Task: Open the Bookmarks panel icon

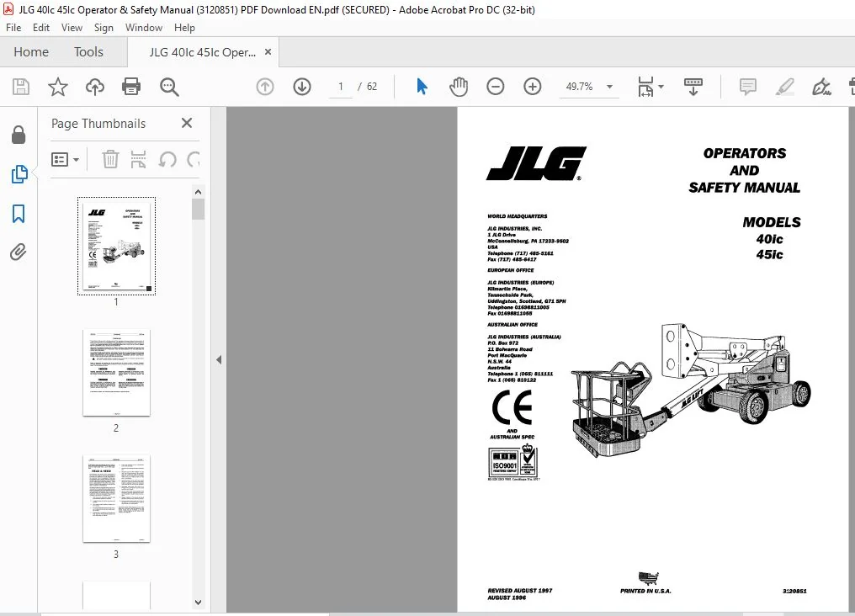Action: [x=19, y=214]
